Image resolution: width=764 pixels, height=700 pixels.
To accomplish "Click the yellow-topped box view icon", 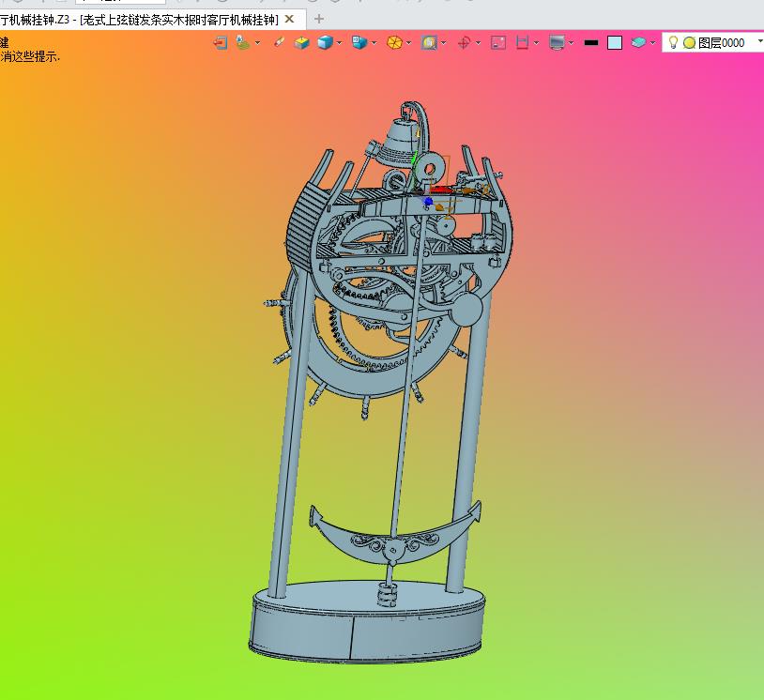I will tap(301, 43).
